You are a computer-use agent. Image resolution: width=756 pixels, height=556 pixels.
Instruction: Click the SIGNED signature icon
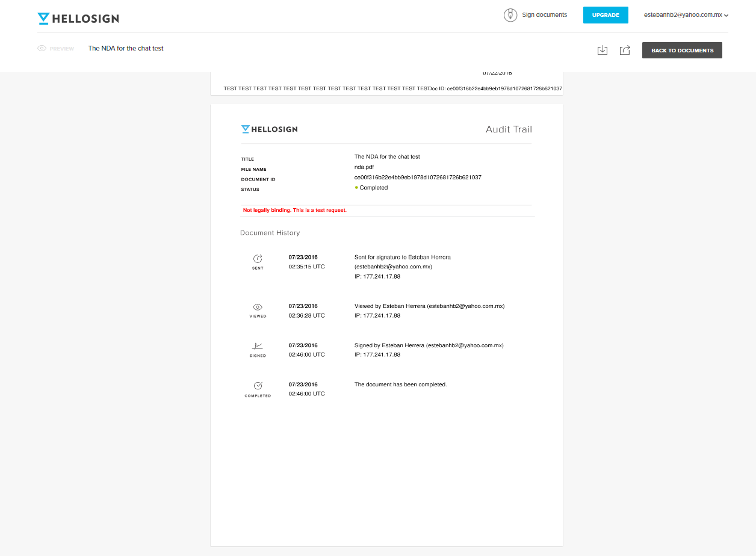click(x=258, y=346)
